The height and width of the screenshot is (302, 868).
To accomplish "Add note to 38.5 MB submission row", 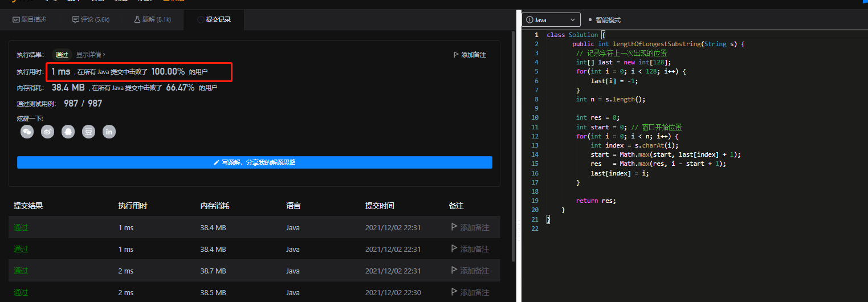I will click(x=470, y=292).
